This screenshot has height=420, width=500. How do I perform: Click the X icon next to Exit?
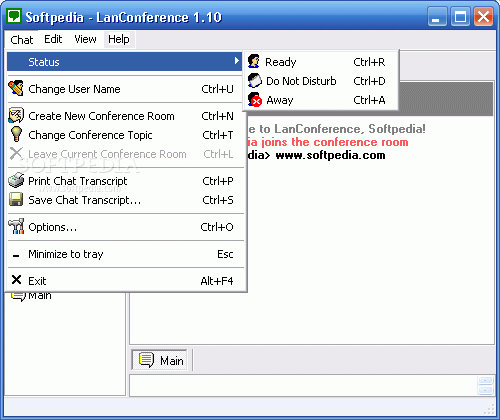coord(16,280)
